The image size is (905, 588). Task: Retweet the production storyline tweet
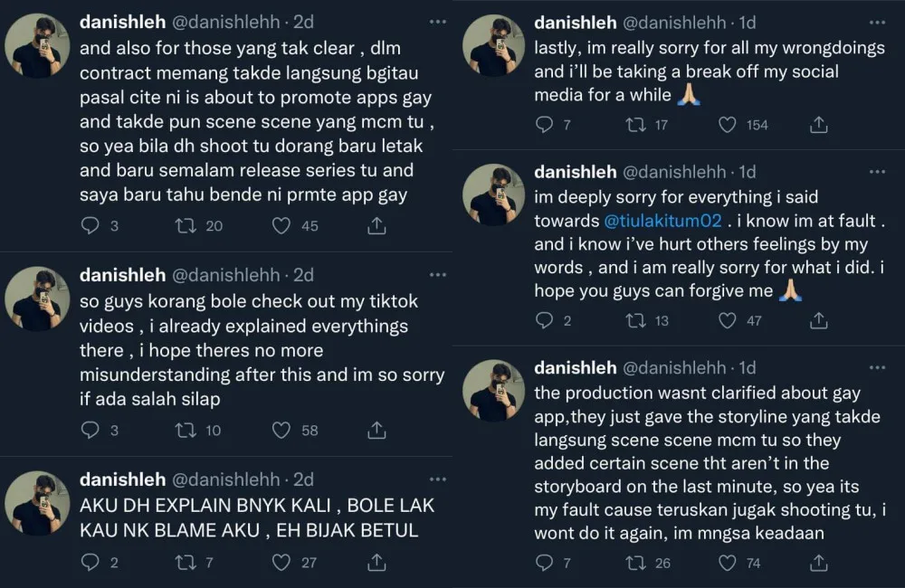(x=636, y=563)
